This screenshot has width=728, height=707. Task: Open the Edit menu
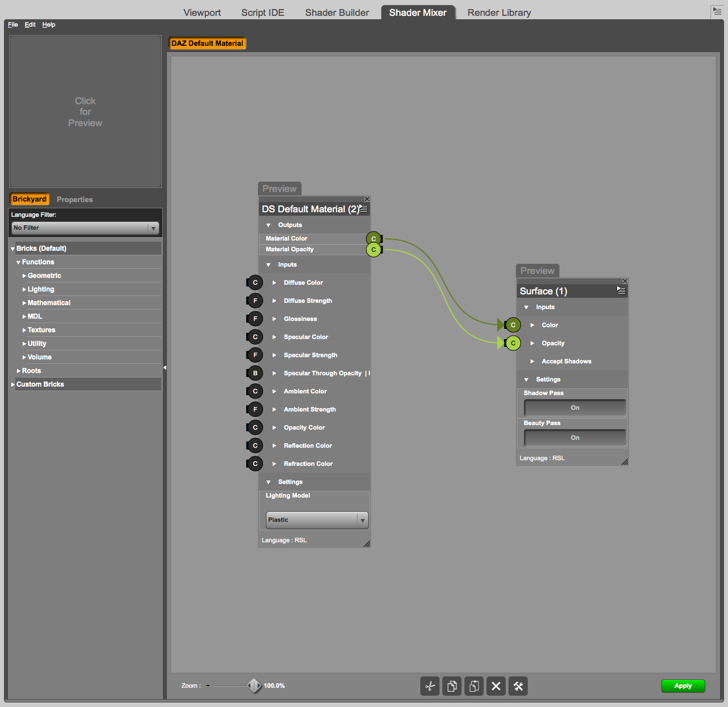[x=30, y=24]
